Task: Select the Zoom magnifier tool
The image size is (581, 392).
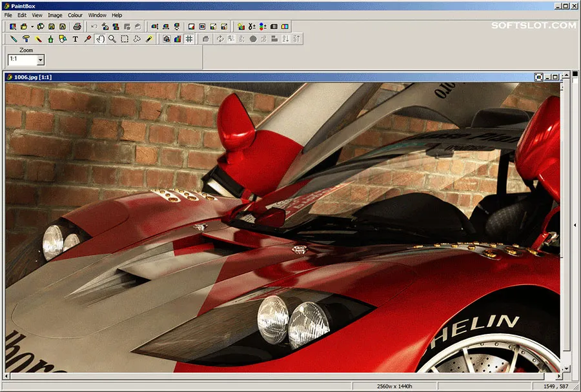Action: pyautogui.click(x=112, y=39)
